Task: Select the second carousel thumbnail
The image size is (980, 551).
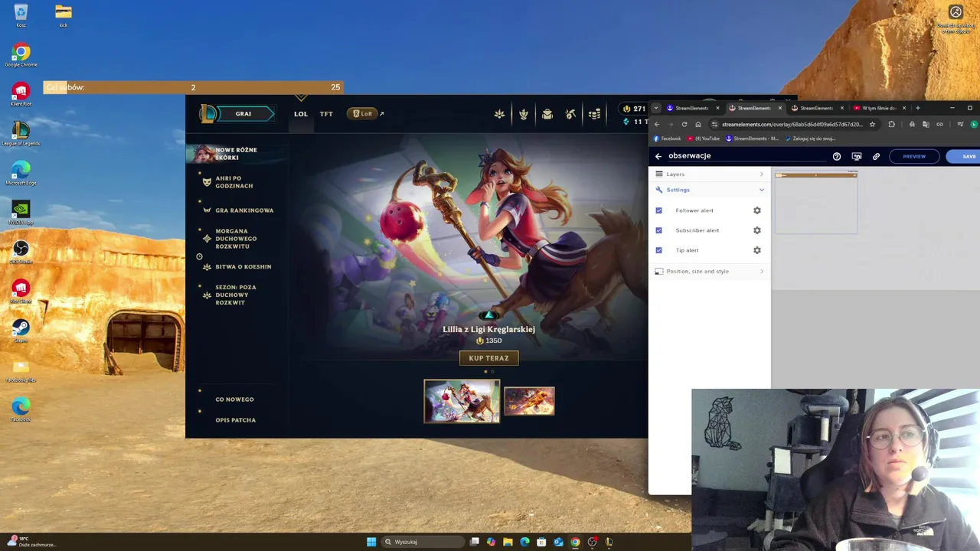Action: pos(529,401)
